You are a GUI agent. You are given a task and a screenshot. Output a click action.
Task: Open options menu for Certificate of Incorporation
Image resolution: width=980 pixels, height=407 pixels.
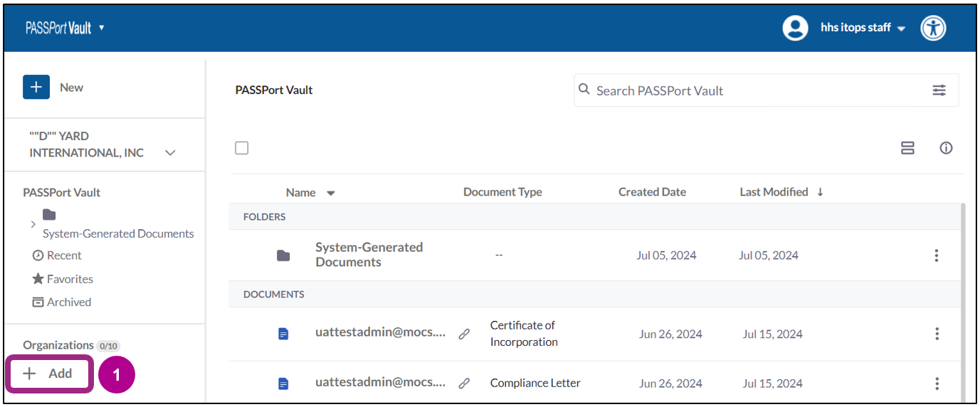coord(937,334)
